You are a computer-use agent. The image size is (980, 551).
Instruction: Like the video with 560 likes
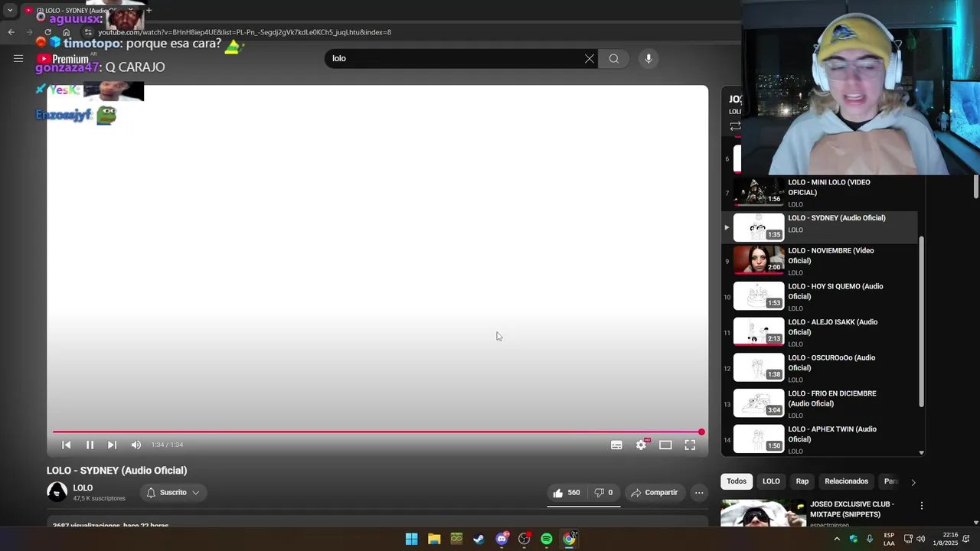click(x=566, y=493)
